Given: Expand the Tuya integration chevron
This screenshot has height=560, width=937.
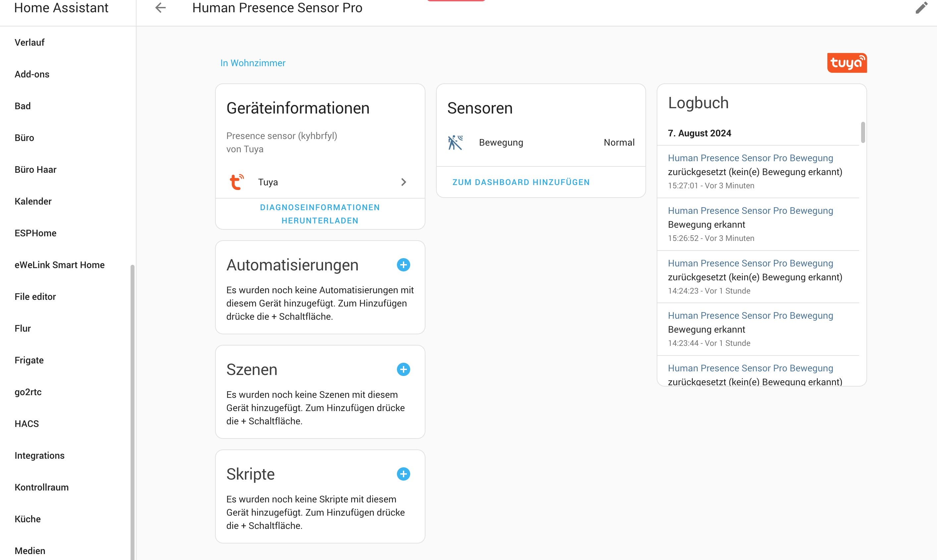Looking at the screenshot, I should coord(403,182).
